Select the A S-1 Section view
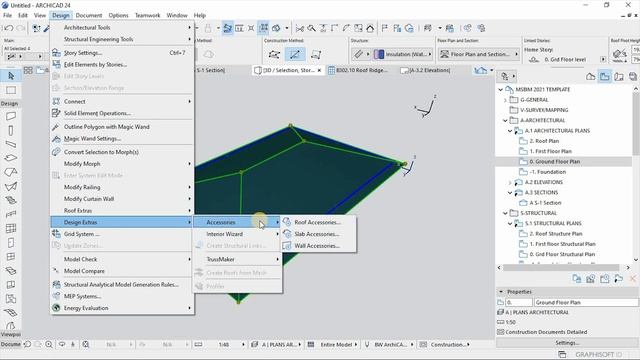 coord(545,203)
